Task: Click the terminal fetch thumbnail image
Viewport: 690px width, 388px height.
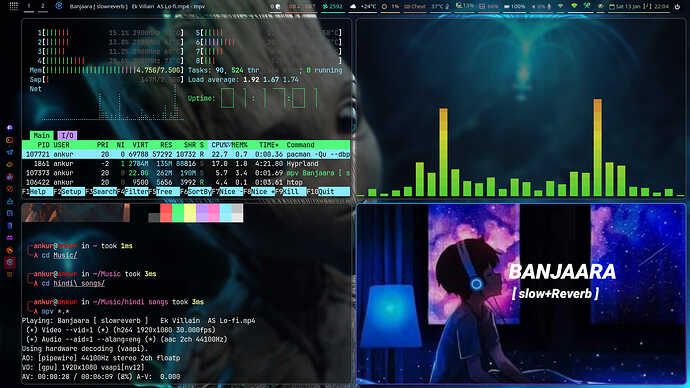Action: point(76,213)
